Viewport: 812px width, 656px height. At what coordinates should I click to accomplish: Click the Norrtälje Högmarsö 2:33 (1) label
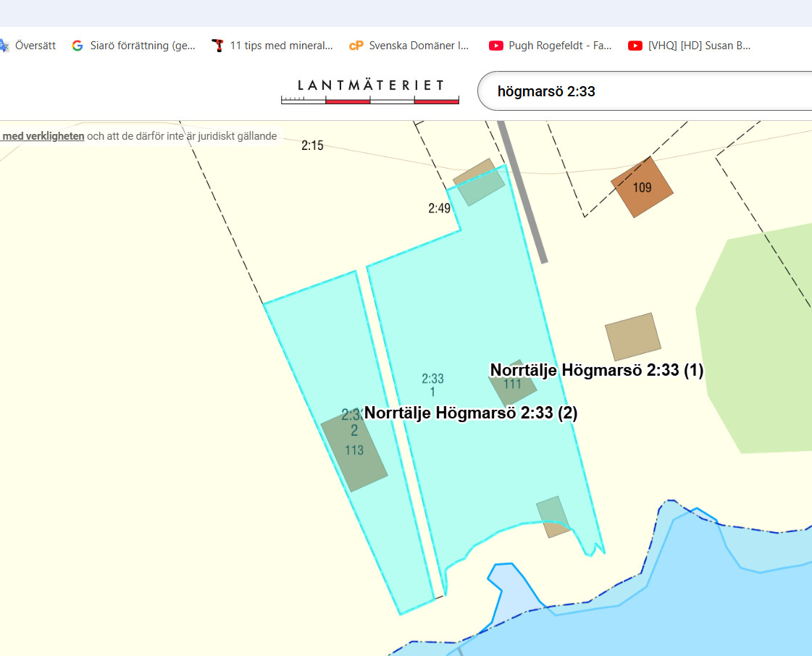point(596,371)
